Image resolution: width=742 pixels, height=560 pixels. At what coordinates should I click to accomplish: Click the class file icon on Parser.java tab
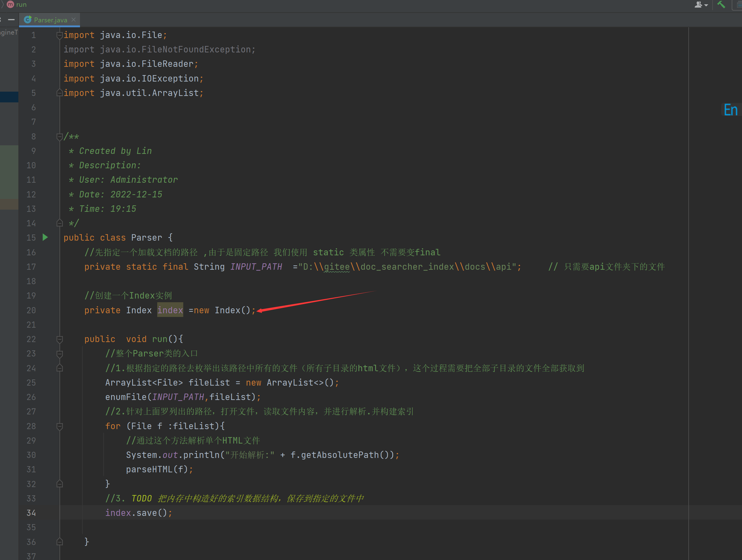pyautogui.click(x=28, y=20)
